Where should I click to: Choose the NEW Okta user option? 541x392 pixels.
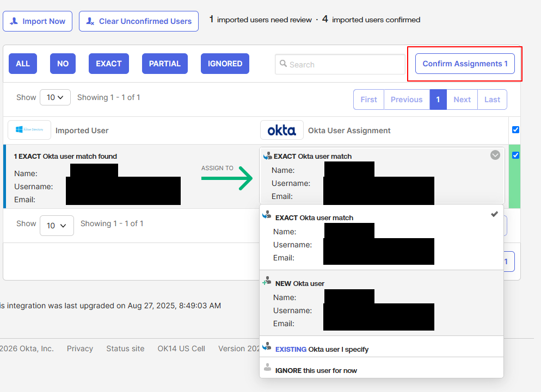coord(381,303)
